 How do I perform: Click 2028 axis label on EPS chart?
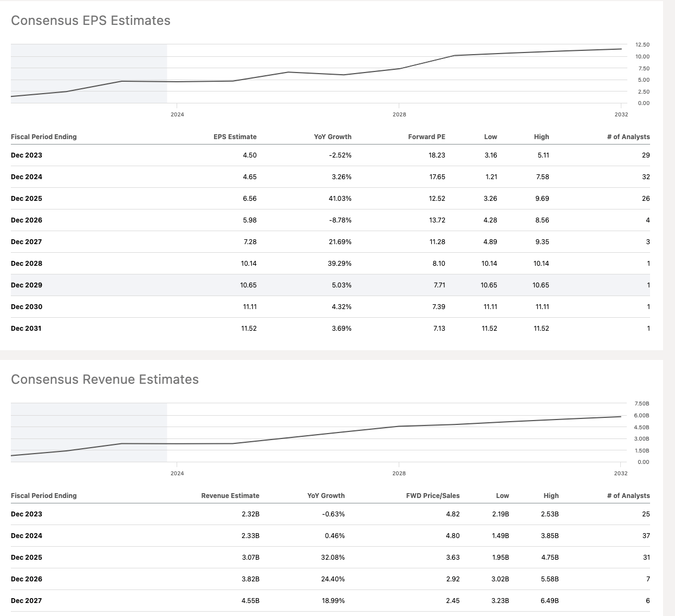click(399, 115)
